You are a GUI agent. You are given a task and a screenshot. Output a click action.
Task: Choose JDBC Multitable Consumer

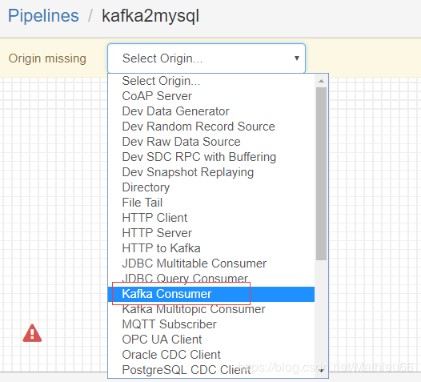(x=211, y=264)
